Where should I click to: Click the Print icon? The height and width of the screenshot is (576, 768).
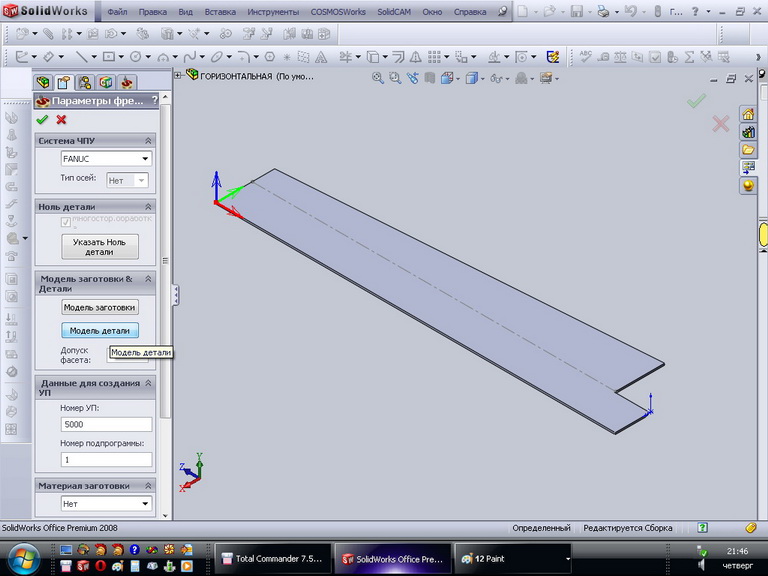pyautogui.click(x=603, y=11)
